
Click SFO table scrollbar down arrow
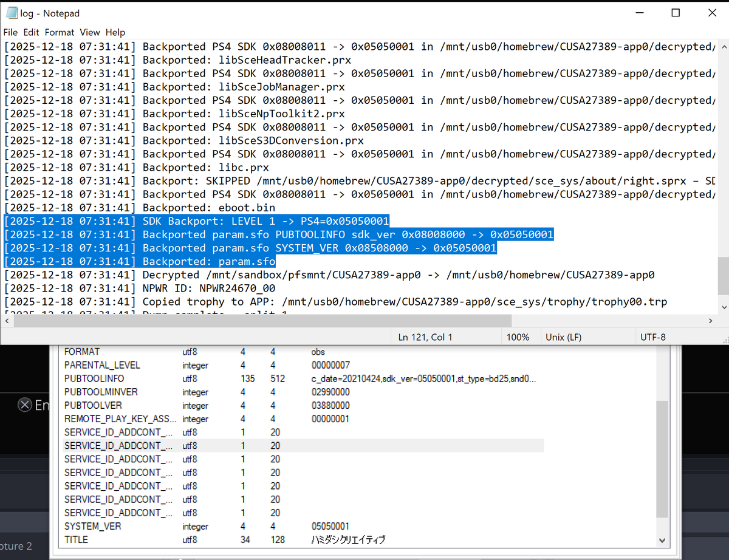(662, 540)
